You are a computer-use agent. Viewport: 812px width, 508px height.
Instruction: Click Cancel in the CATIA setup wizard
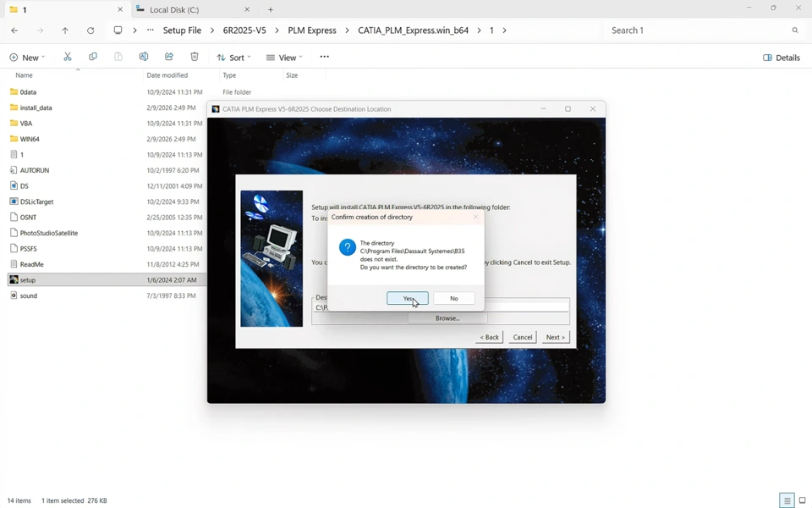click(522, 337)
